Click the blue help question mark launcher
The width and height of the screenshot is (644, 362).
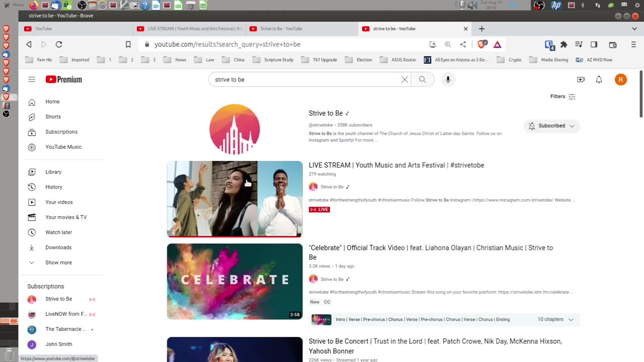145,6
